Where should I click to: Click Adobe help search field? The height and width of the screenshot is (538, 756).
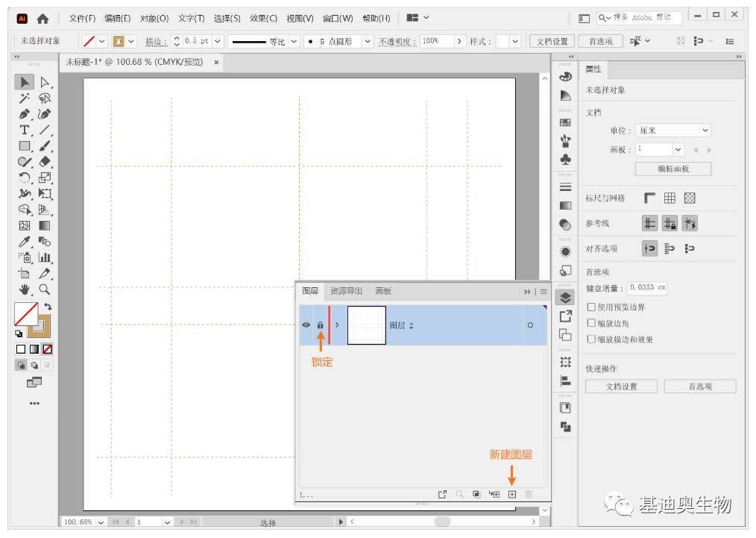click(640, 18)
